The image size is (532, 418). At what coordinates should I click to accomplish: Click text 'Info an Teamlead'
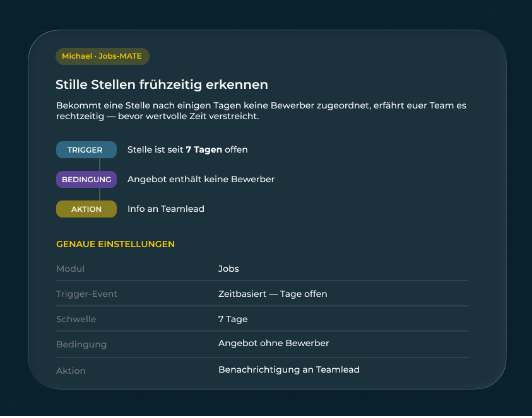166,209
